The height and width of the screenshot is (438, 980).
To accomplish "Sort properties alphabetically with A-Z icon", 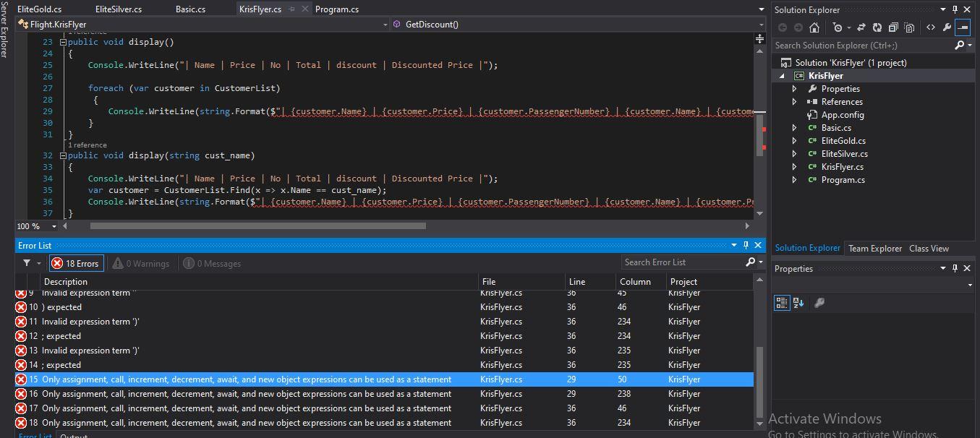I will click(798, 303).
